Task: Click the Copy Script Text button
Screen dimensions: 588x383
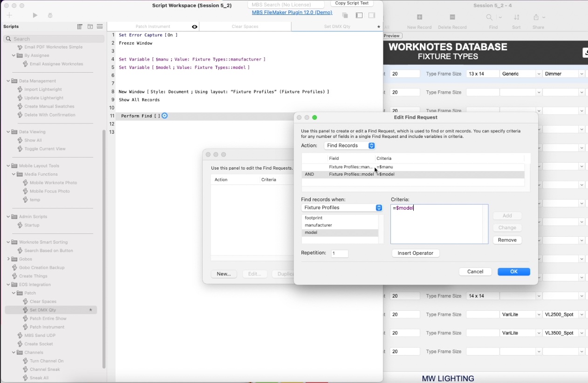Action: (x=352, y=3)
